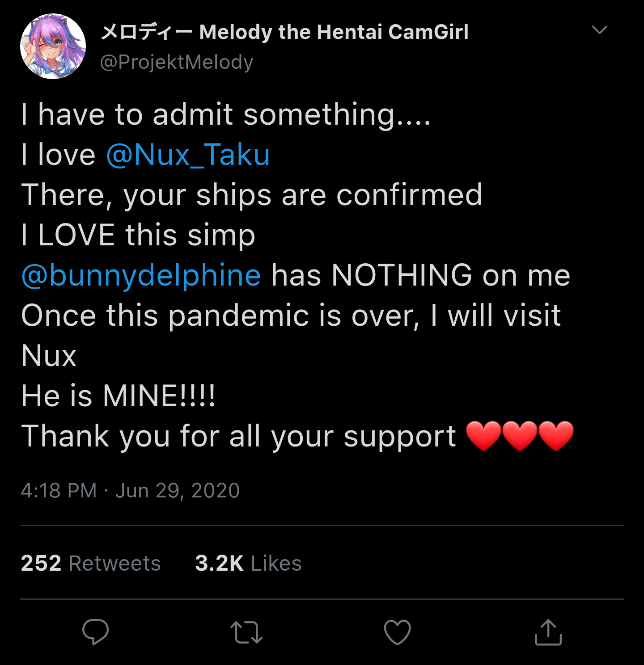The width and height of the screenshot is (644, 665).
Task: Click the heart emoji at end of tweet
Action: 519,436
